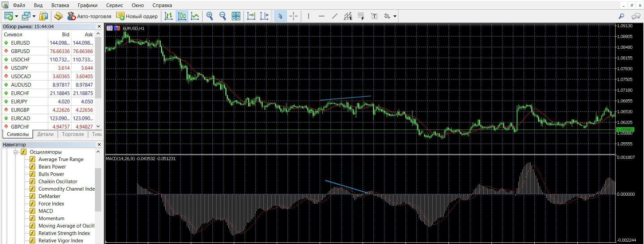The height and width of the screenshot is (244, 644).
Task: Close the Навигатор panel
Action: coord(99,144)
